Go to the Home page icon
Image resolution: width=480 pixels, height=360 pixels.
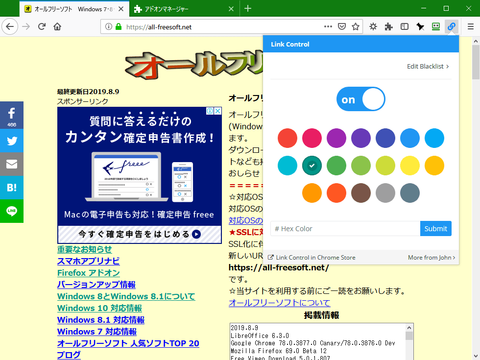[x=57, y=27]
